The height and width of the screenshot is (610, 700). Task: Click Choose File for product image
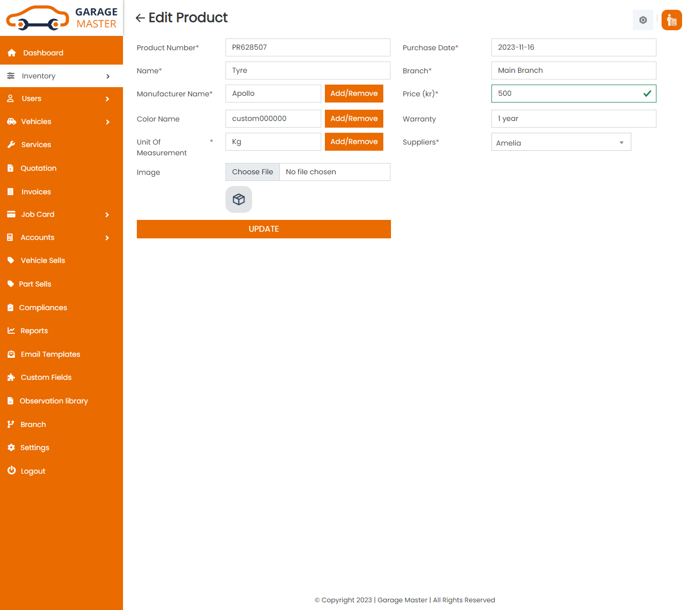pos(253,172)
